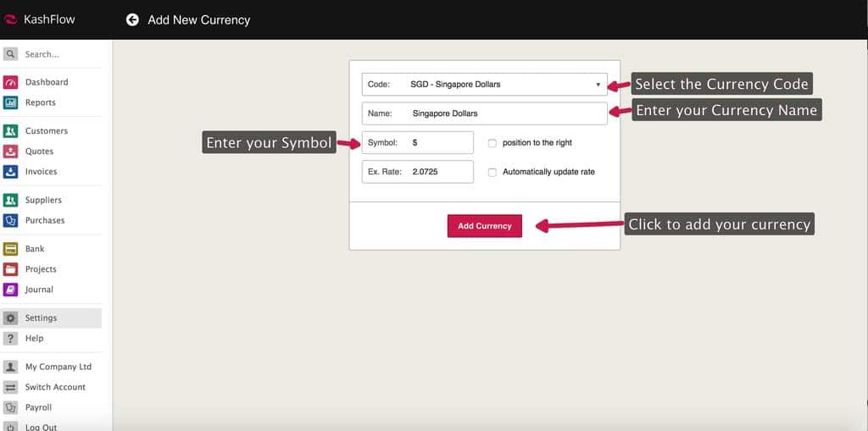This screenshot has width=868, height=431.
Task: Click the Journal book icon
Action: coord(10,290)
